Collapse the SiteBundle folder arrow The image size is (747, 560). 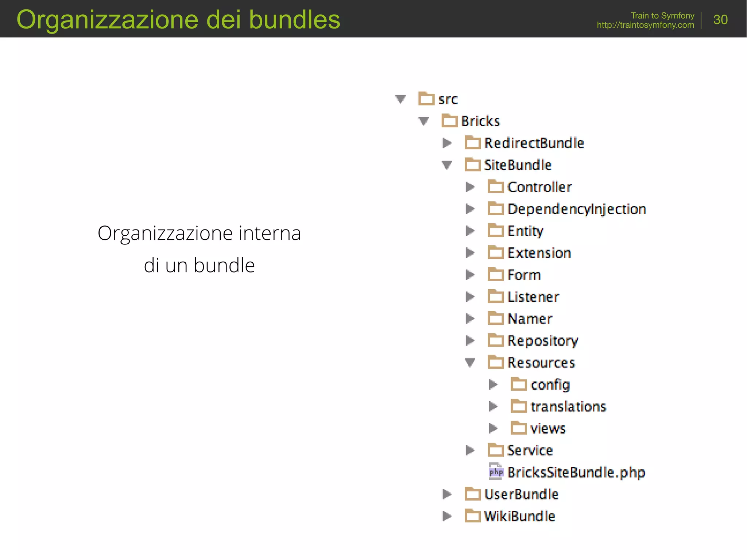point(447,165)
